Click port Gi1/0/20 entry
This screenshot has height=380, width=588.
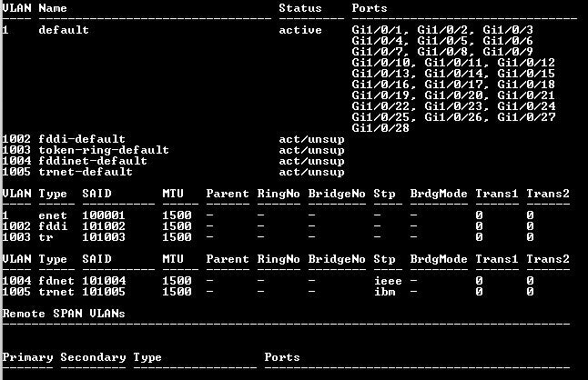[454, 95]
